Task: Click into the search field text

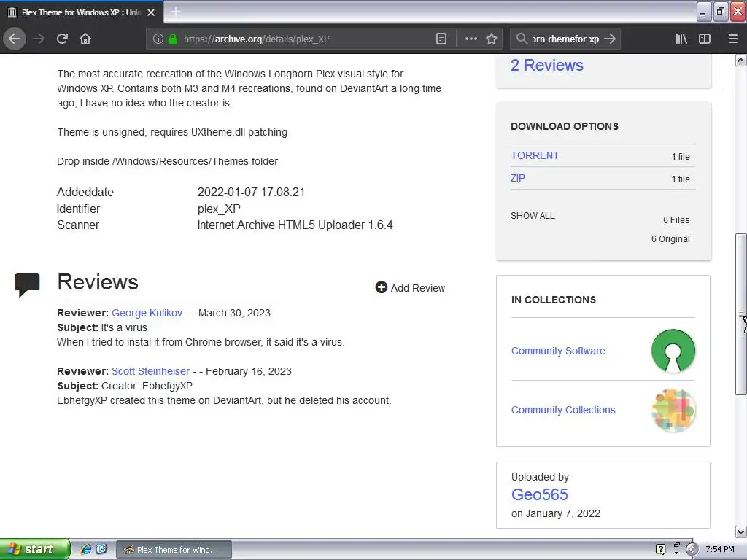Action: (565, 39)
